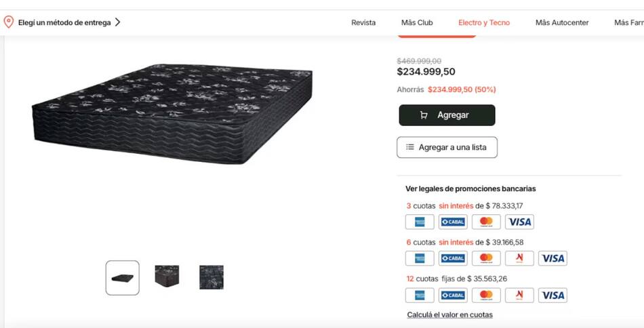
Task: Open 'Ver legales de promociones bancarias'
Action: tap(470, 188)
